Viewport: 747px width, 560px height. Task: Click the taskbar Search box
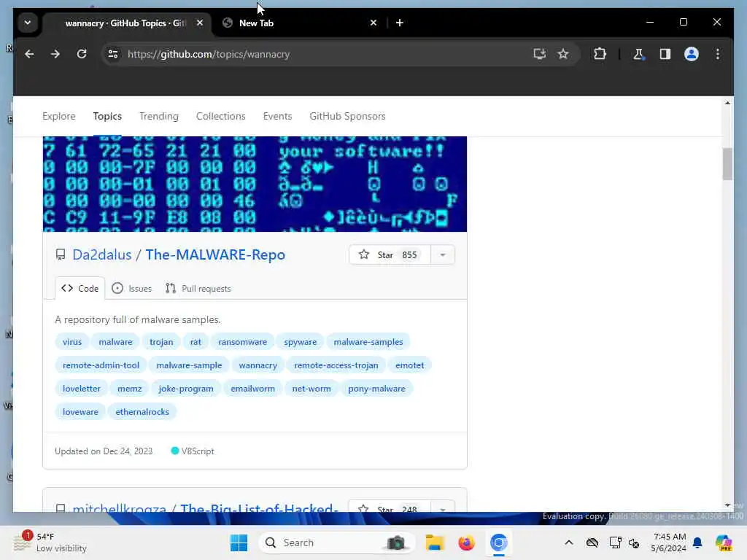click(336, 542)
